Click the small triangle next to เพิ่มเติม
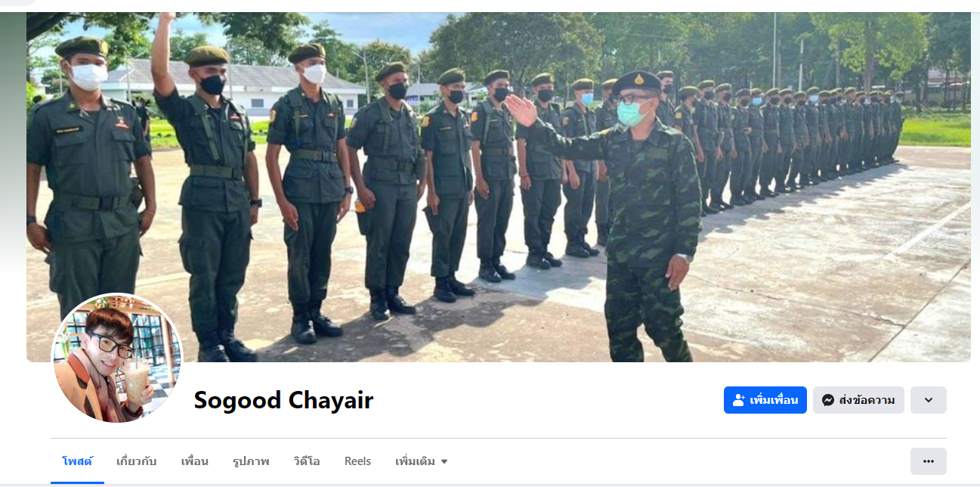Image resolution: width=980 pixels, height=487 pixels. pos(444,462)
